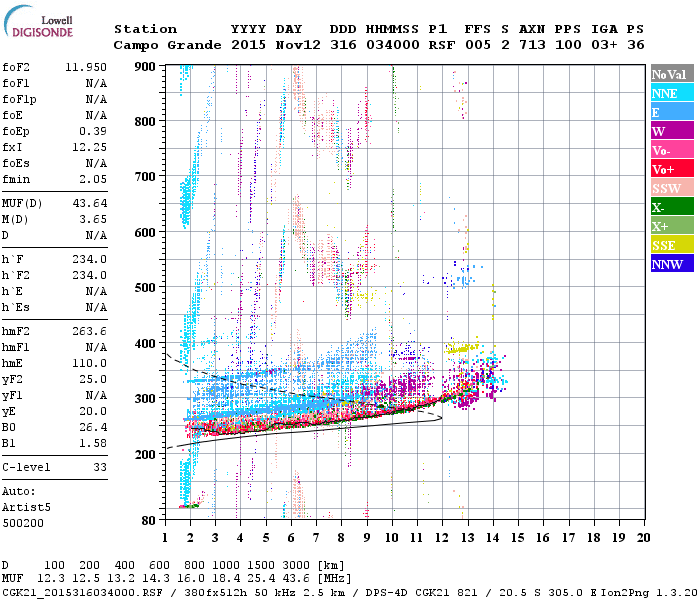Click the C-level value 33
Screen dimensions: 700x600
(100, 467)
